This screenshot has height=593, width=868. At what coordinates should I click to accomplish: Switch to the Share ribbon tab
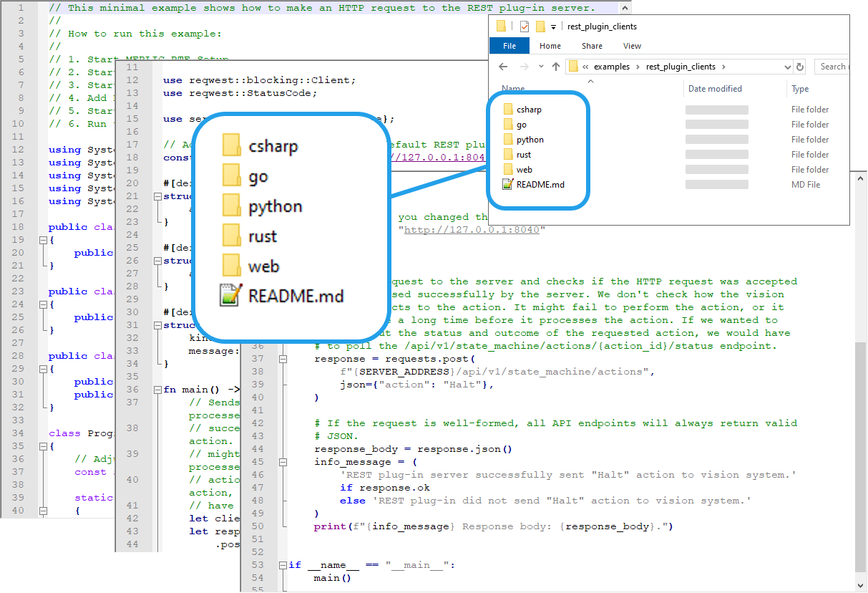click(x=592, y=46)
